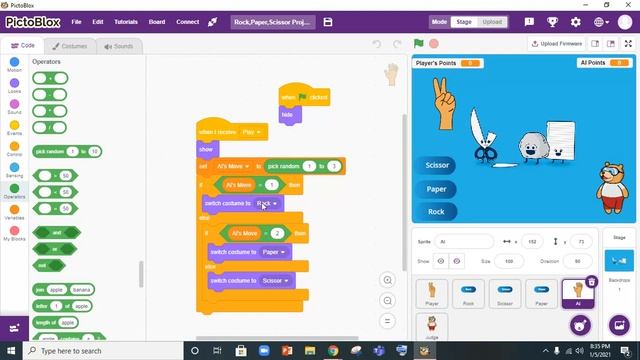Click the taskbar search box

102,351
